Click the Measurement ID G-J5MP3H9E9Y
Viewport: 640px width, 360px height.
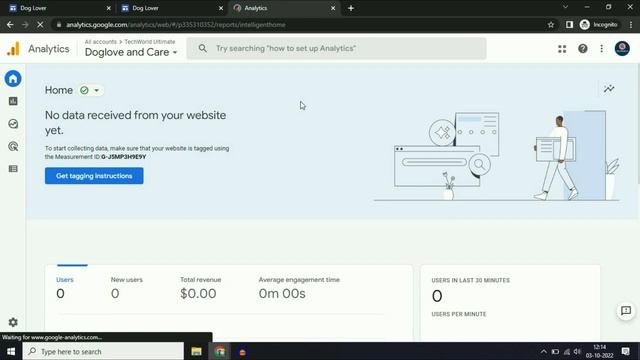point(124,157)
